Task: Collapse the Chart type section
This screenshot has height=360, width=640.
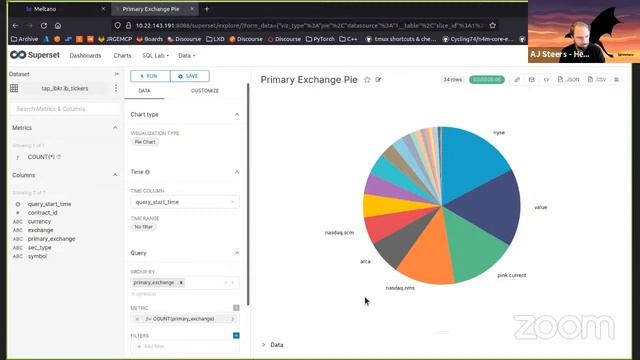Action: pos(237,115)
